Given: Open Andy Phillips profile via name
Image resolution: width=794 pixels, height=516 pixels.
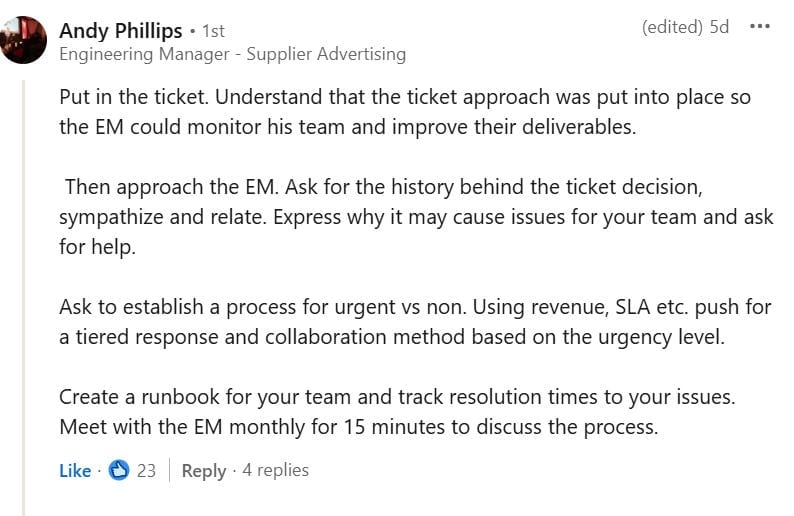Looking at the screenshot, I should tap(121, 31).
